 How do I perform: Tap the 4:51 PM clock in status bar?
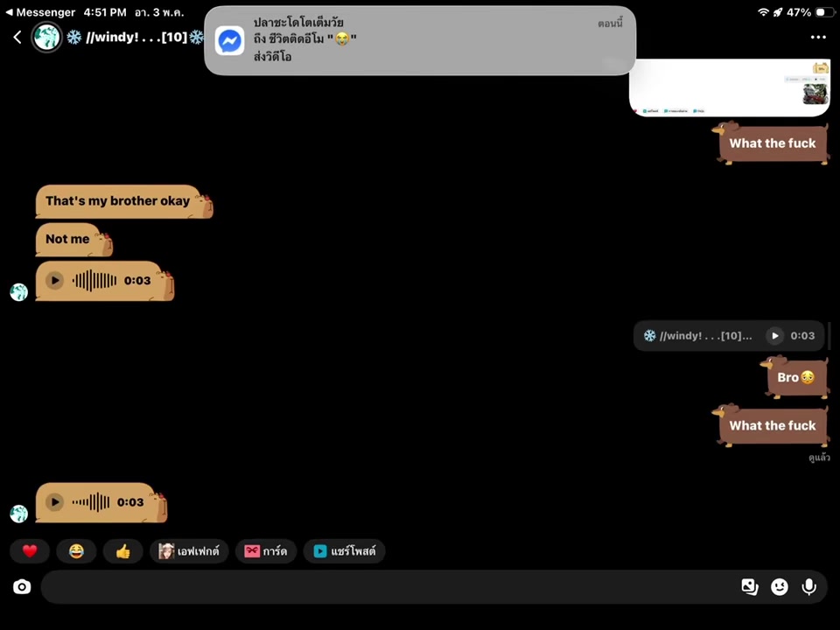(105, 11)
